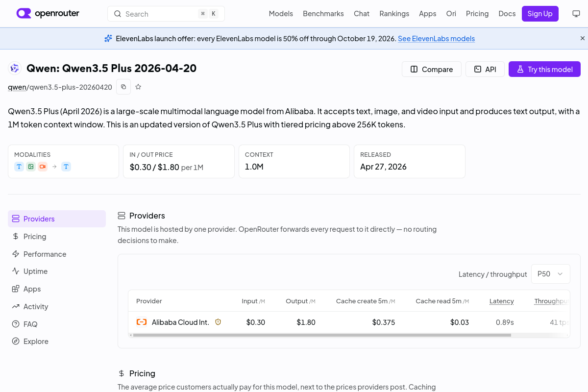Image resolution: width=588 pixels, height=392 pixels.
Task: Open FAQ in the sidebar
Action: pyautogui.click(x=57, y=324)
